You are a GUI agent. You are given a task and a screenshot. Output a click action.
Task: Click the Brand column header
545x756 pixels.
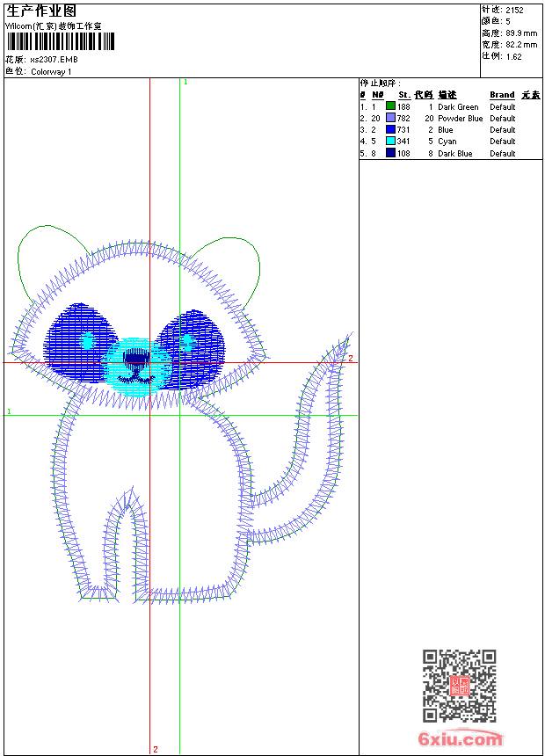pyautogui.click(x=502, y=95)
